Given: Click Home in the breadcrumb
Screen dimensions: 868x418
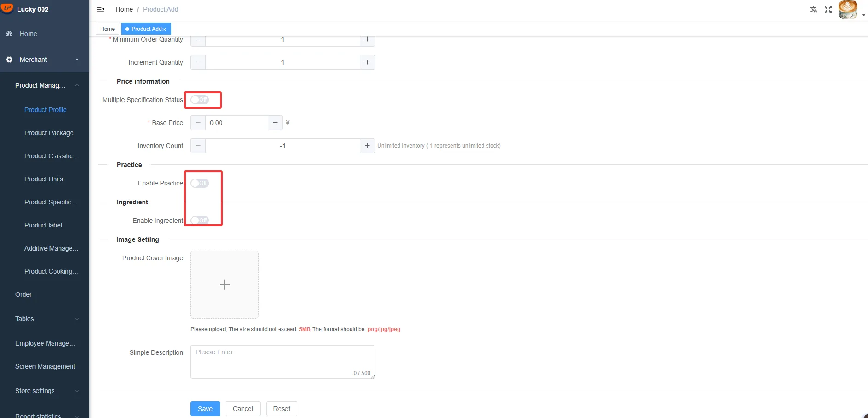Looking at the screenshot, I should [124, 9].
